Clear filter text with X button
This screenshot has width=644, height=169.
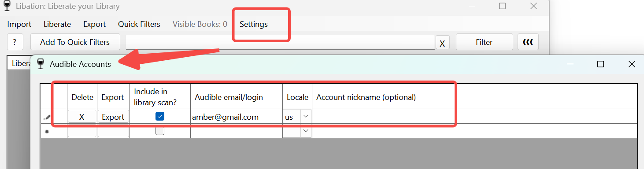pyautogui.click(x=442, y=43)
